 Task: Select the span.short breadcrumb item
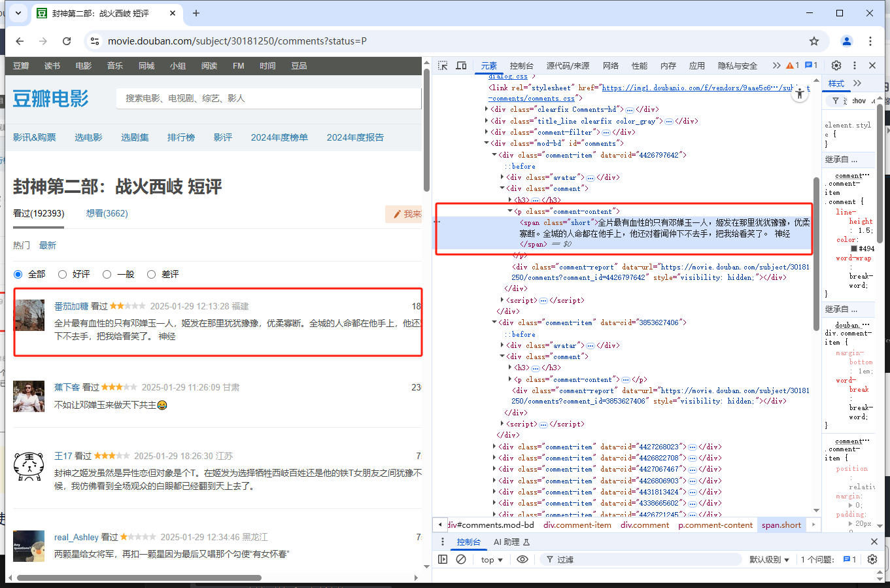tap(781, 525)
